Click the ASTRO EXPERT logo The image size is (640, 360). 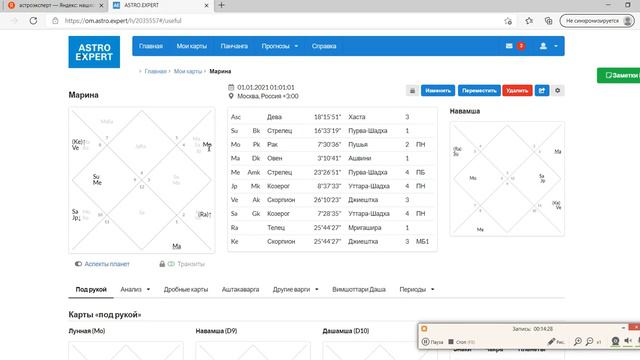(x=94, y=52)
